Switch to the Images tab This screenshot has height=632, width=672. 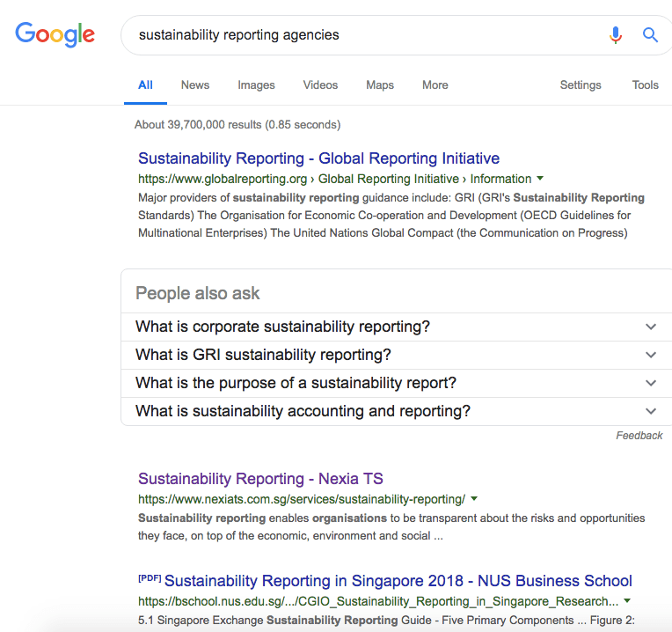[x=256, y=85]
